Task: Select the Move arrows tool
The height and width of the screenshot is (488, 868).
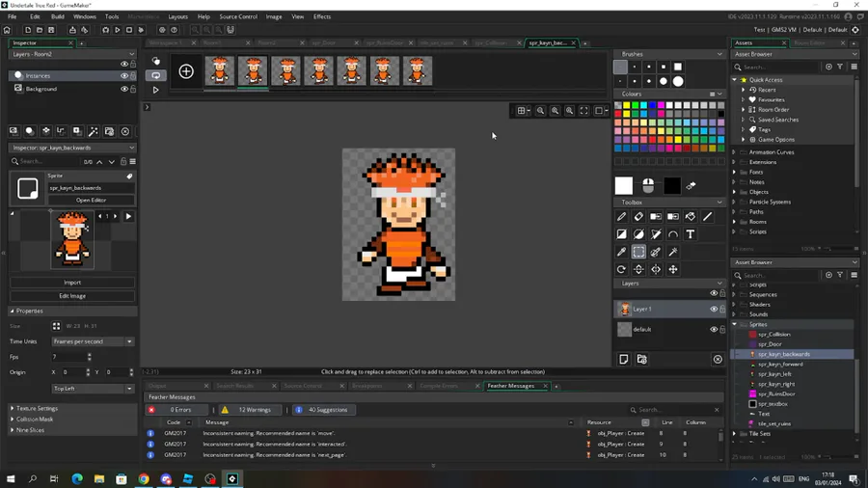Action: (x=673, y=269)
